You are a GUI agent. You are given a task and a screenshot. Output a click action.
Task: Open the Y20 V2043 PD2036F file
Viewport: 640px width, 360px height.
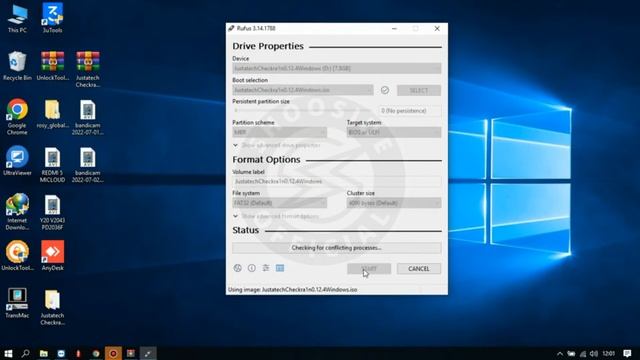click(52, 212)
